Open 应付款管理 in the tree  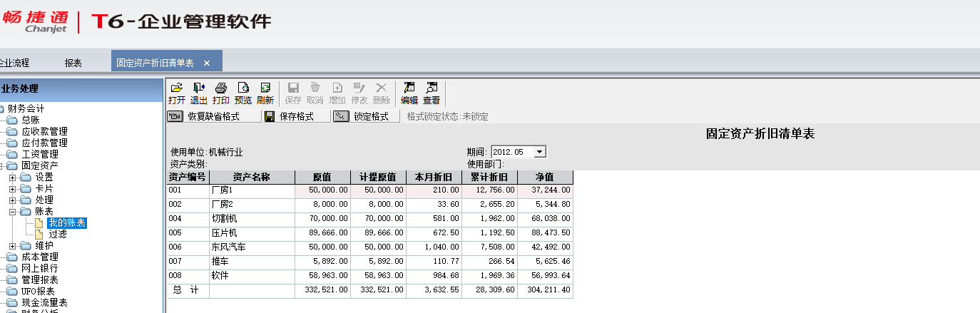[44, 143]
